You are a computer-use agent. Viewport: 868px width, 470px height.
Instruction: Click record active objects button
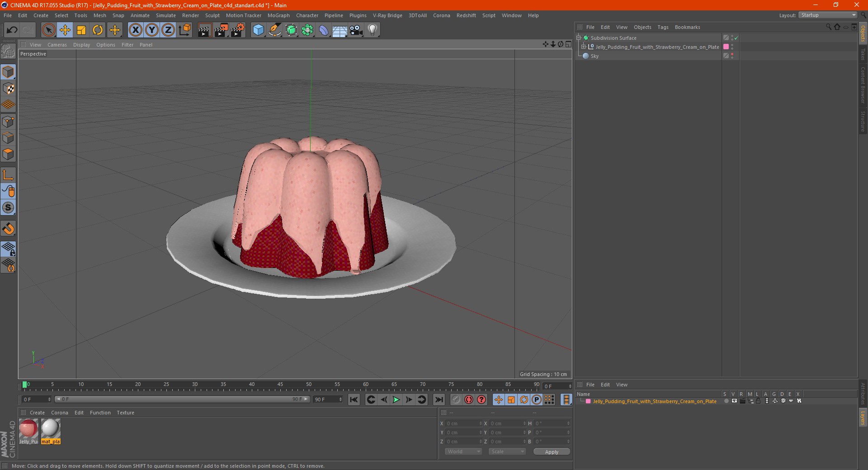click(x=456, y=399)
